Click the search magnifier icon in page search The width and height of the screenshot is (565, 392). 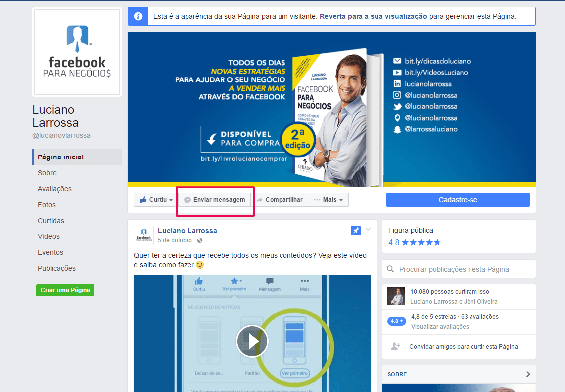tap(390, 269)
